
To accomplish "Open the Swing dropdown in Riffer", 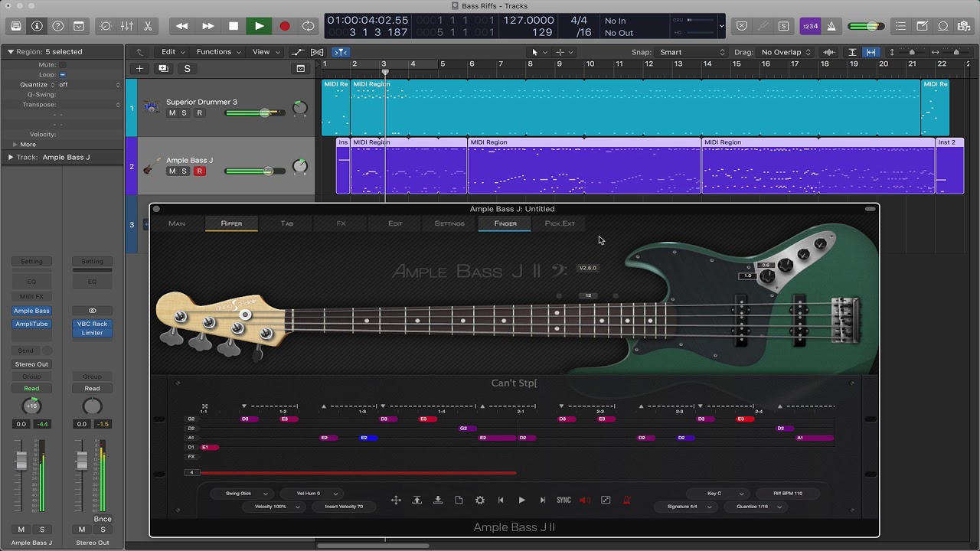I will pos(242,494).
